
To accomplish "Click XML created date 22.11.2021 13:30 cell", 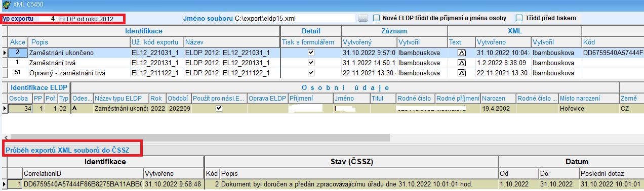I will (x=503, y=73).
